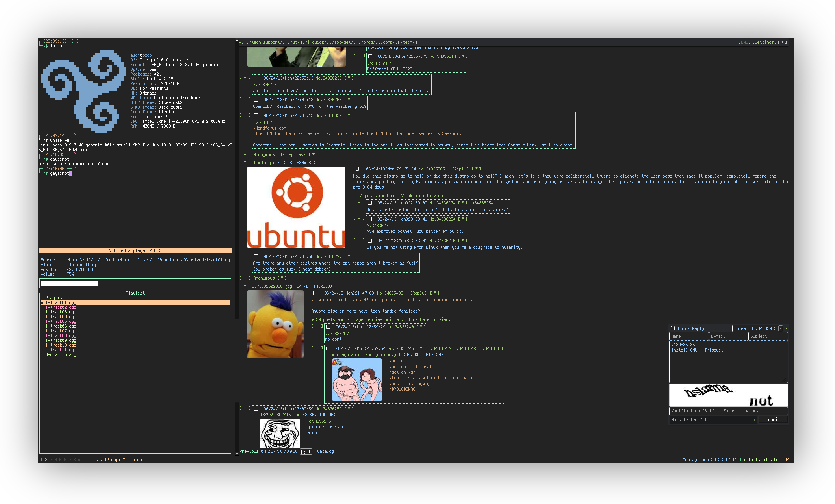
Task: Select track11.ogg in the VLC playlist
Action: click(61, 350)
